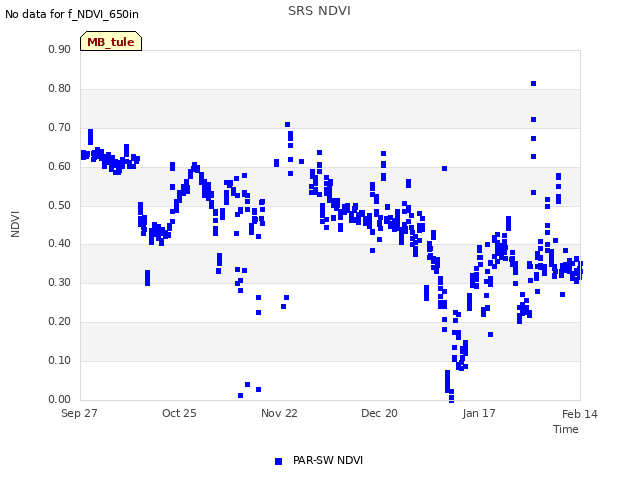This screenshot has height=480, width=640.
Task: Click the Feb 14 x-axis tick label
Action: pyautogui.click(x=580, y=414)
